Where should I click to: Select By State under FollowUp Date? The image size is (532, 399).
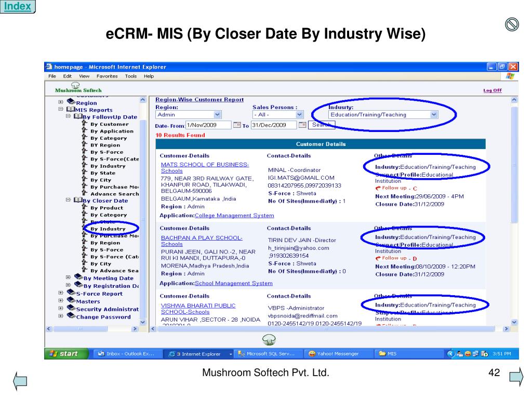click(103, 173)
